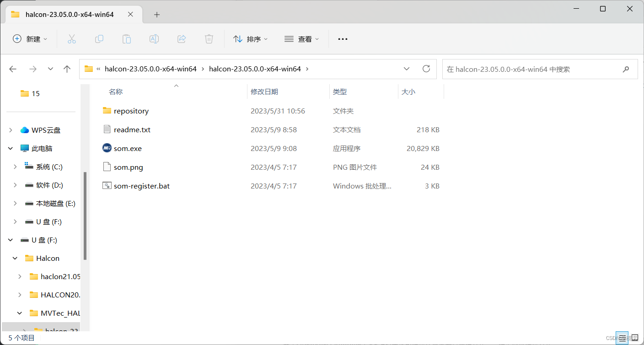The image size is (644, 345).
Task: Click first halcon-23.05.0.0-x64-win64 breadcrumb segment
Action: click(x=150, y=69)
